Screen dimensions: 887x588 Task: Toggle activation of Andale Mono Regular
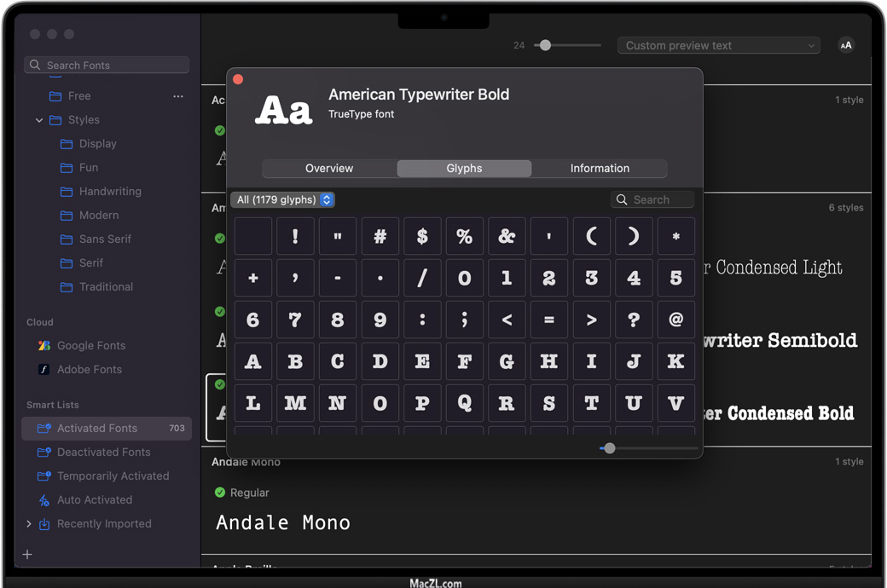coord(220,493)
